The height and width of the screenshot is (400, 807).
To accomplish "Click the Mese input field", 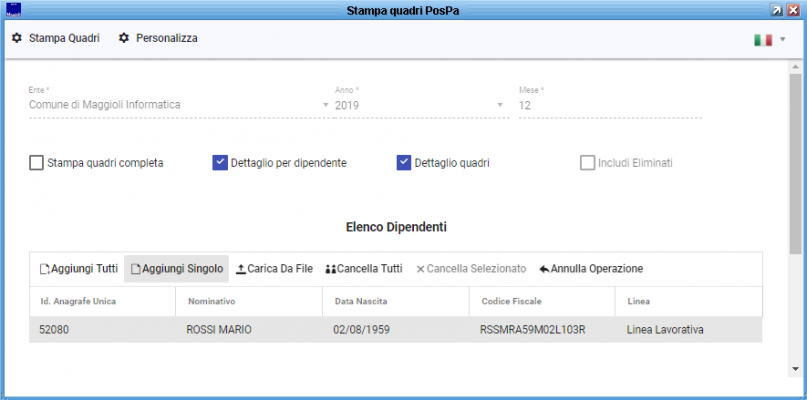I will [x=610, y=106].
